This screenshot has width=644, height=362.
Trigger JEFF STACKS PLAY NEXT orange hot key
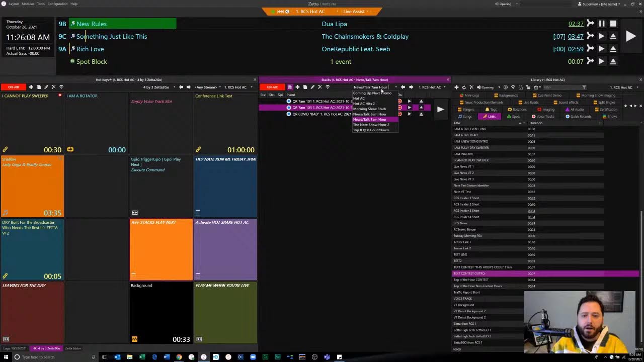[161, 249]
